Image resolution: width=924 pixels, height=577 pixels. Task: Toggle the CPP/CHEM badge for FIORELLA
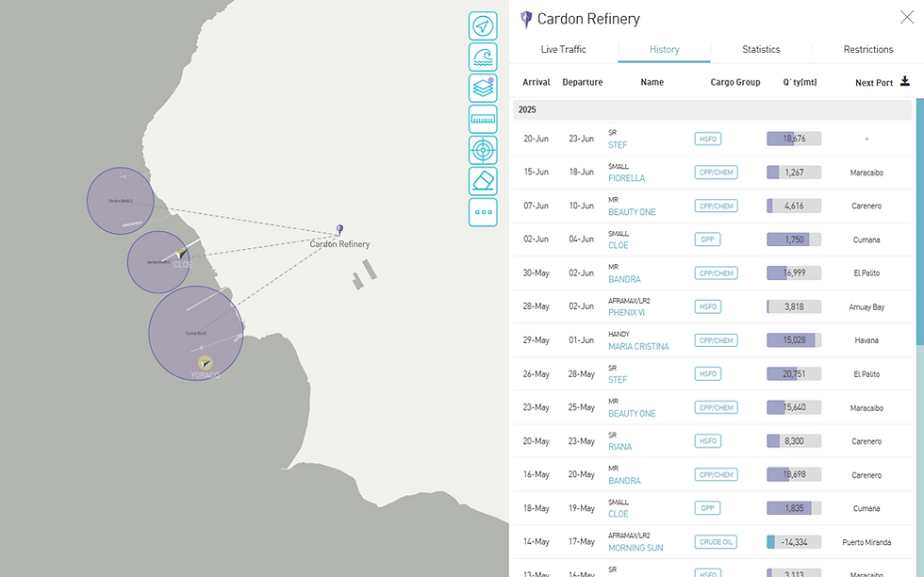coord(715,172)
